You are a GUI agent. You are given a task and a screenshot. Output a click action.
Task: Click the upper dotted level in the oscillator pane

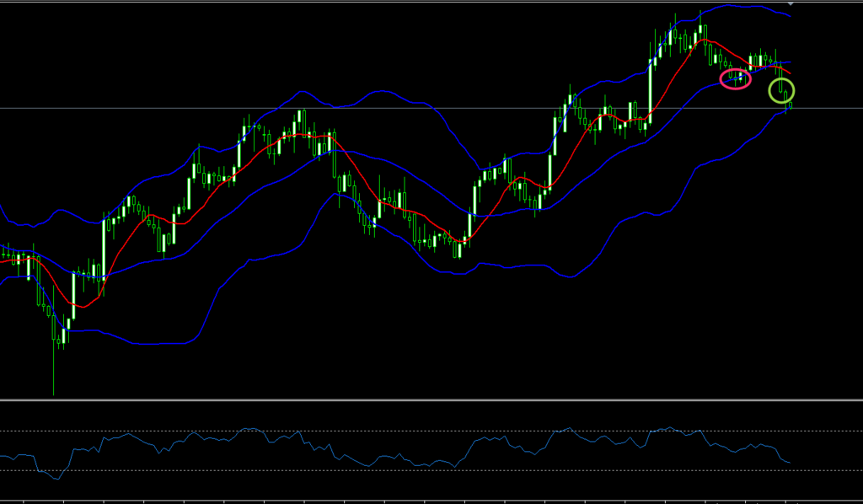(431, 432)
